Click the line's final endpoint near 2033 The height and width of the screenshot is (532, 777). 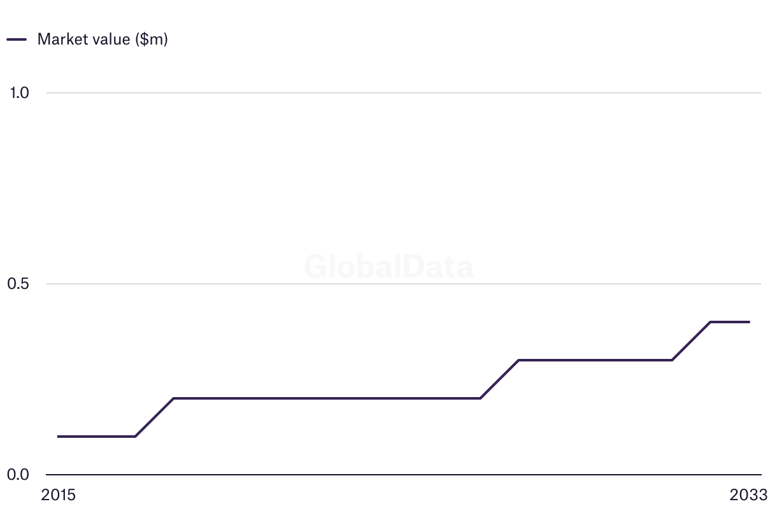[749, 322]
